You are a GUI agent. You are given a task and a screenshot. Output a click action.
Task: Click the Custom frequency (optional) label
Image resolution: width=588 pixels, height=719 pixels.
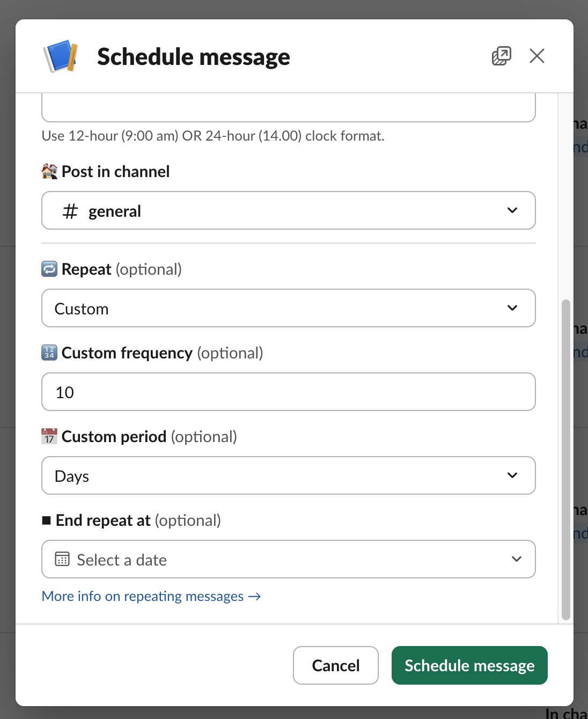[x=163, y=353]
